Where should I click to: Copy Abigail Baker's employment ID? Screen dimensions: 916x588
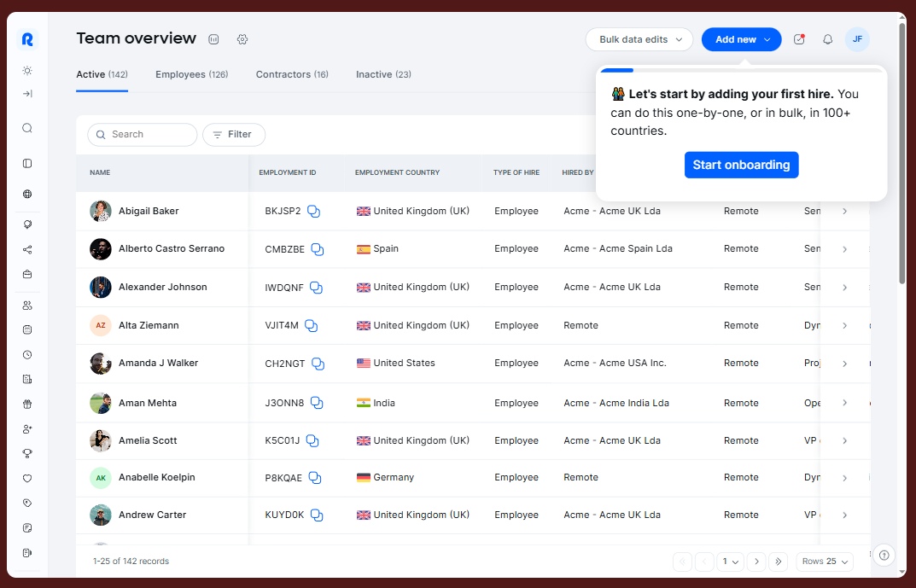pos(313,212)
